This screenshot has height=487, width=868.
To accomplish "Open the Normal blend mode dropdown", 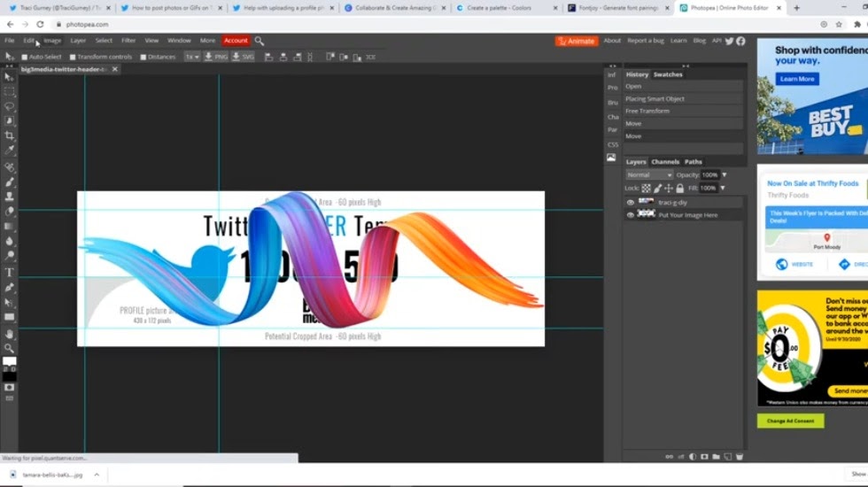I will coord(648,175).
